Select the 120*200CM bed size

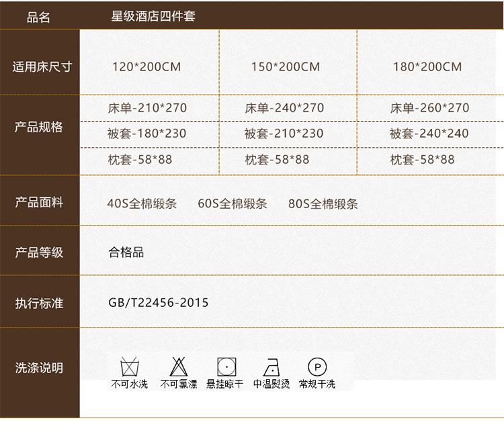pyautogui.click(x=146, y=66)
